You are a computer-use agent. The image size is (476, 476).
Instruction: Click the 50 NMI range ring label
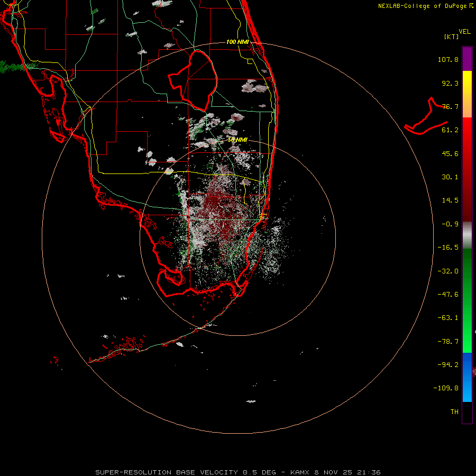click(x=237, y=140)
